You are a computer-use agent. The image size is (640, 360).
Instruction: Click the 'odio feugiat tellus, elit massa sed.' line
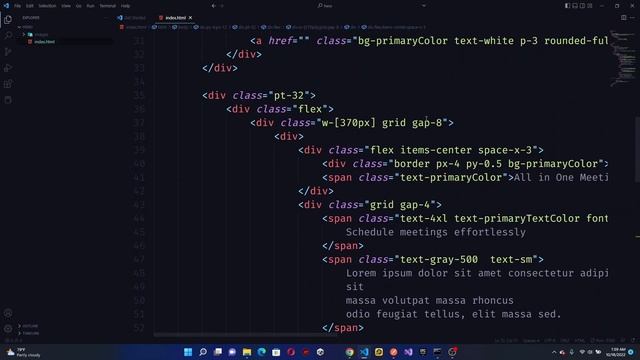[453, 314]
